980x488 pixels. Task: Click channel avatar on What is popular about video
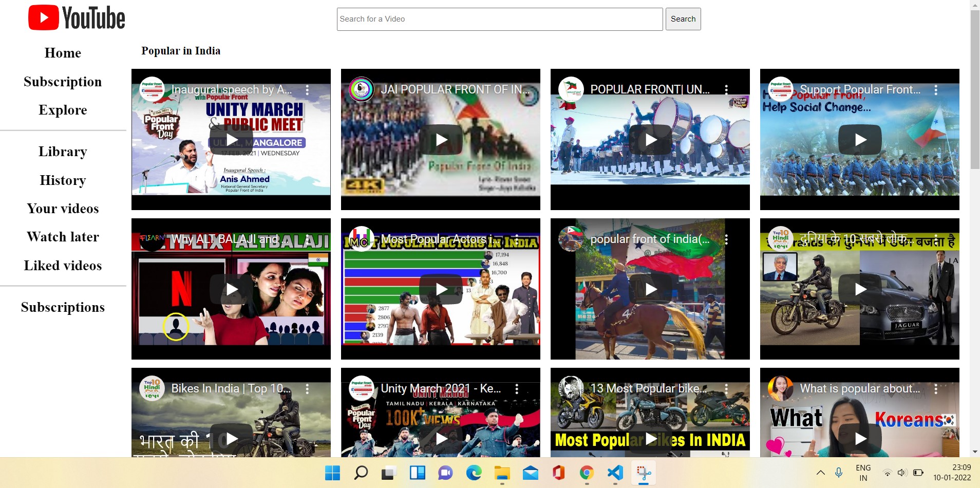[x=781, y=388]
